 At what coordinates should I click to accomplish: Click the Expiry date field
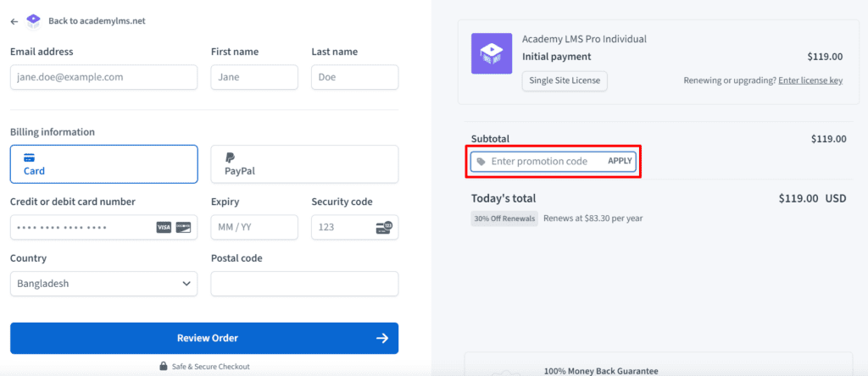(254, 228)
